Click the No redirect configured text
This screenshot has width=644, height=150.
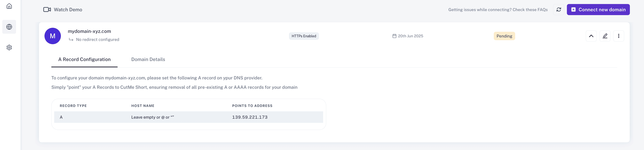pyautogui.click(x=98, y=40)
